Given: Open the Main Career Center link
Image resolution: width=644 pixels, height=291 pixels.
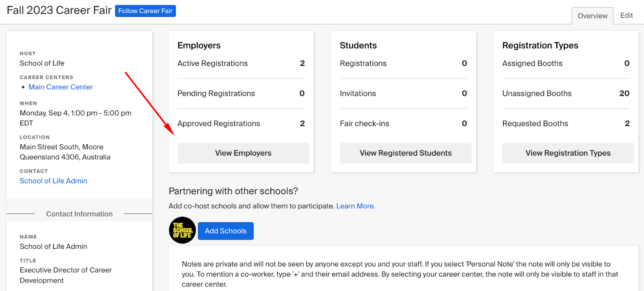Looking at the screenshot, I should (60, 87).
